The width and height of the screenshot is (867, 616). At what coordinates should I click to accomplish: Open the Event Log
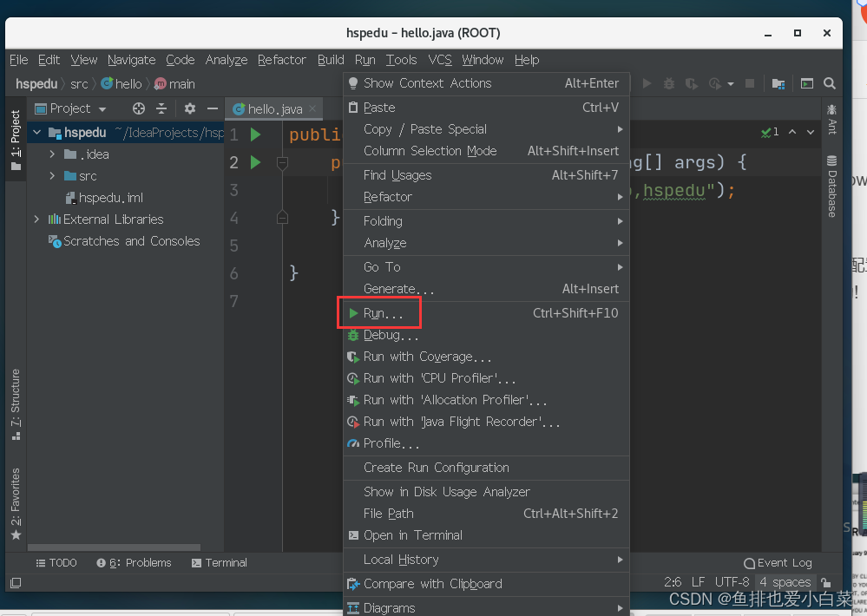pos(778,563)
